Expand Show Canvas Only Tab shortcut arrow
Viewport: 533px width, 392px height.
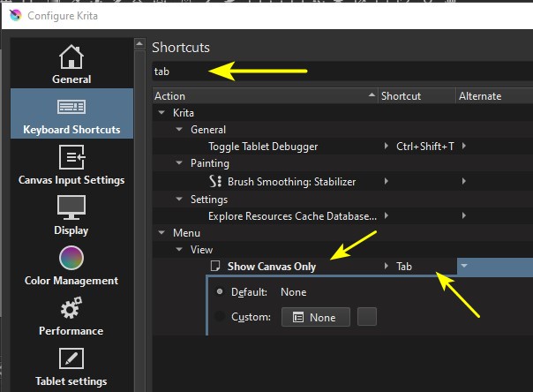coord(387,266)
